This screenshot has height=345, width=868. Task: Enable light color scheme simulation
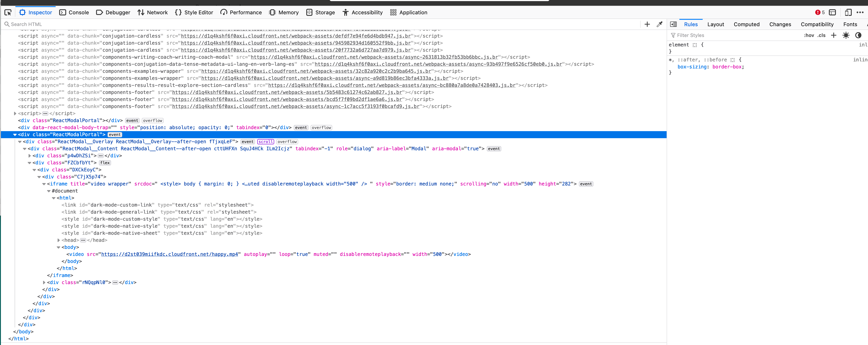pos(846,35)
